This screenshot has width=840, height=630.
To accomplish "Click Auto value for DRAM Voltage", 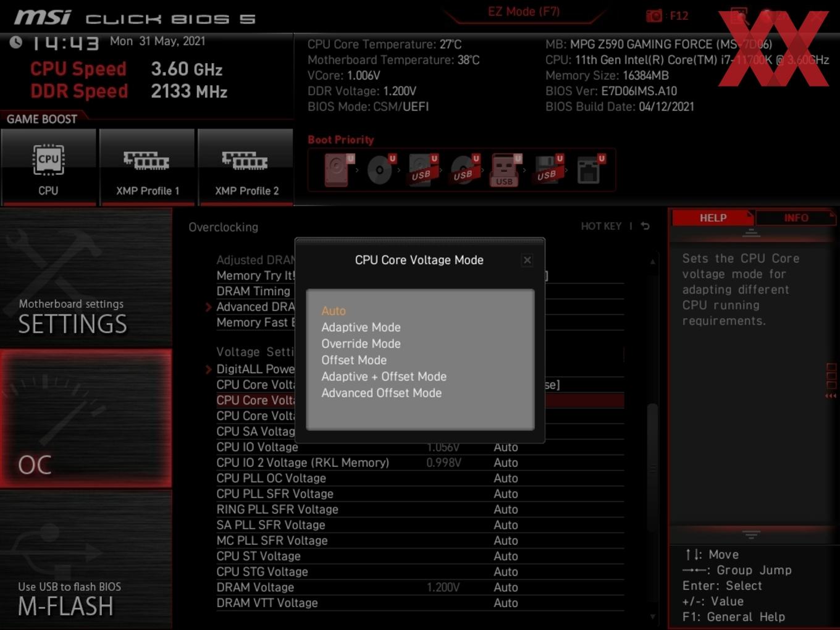I will [x=505, y=587].
